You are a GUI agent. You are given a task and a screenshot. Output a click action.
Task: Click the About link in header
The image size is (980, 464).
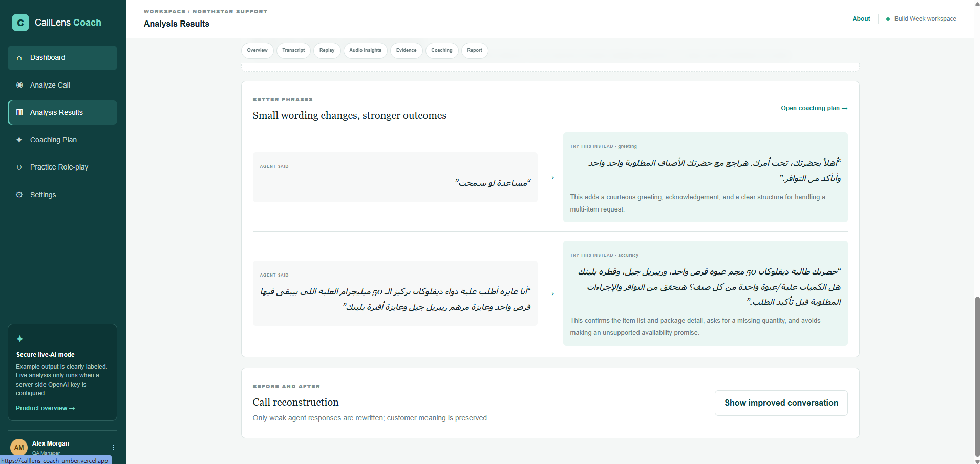tap(861, 19)
